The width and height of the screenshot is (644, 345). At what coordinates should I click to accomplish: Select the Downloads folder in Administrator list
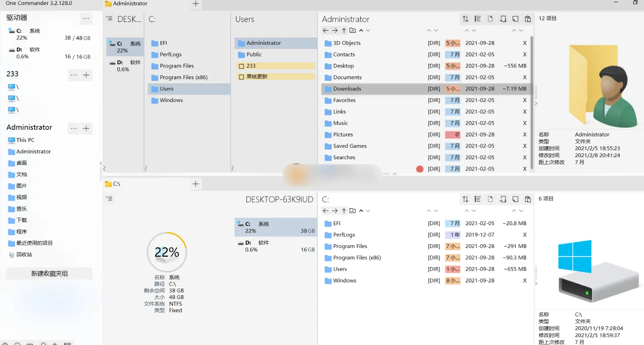click(x=347, y=89)
